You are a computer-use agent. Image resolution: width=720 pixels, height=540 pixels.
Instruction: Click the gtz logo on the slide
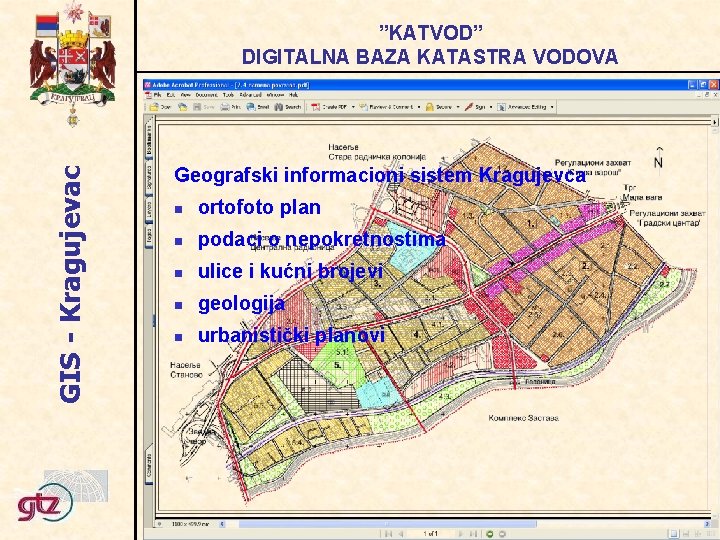[45, 503]
